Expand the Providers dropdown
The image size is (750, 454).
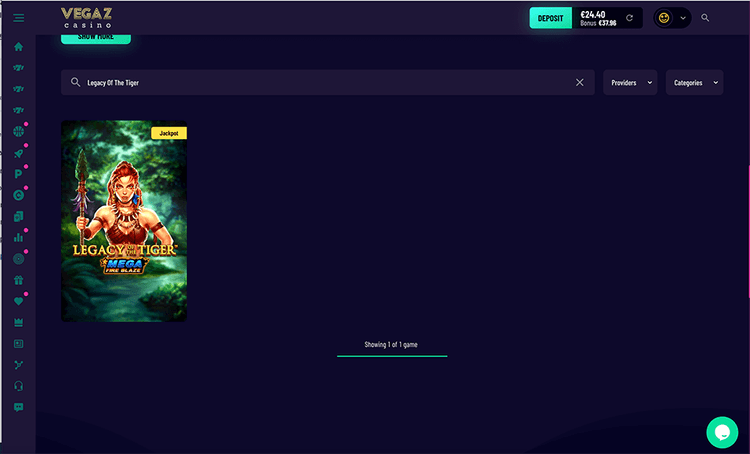click(630, 82)
